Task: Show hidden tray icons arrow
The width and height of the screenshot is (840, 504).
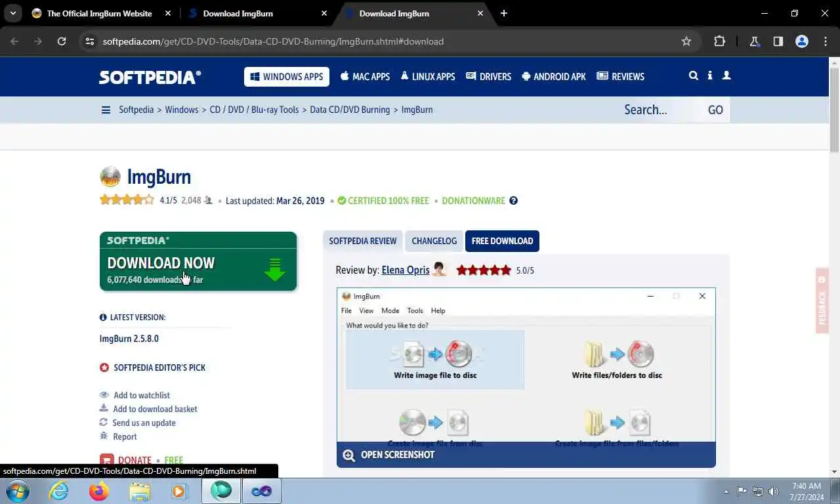Action: coord(726,491)
